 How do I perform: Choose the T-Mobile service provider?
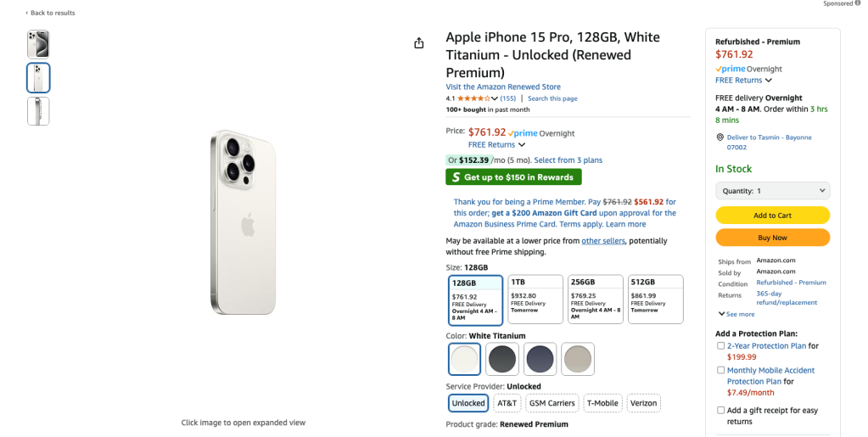click(x=603, y=403)
